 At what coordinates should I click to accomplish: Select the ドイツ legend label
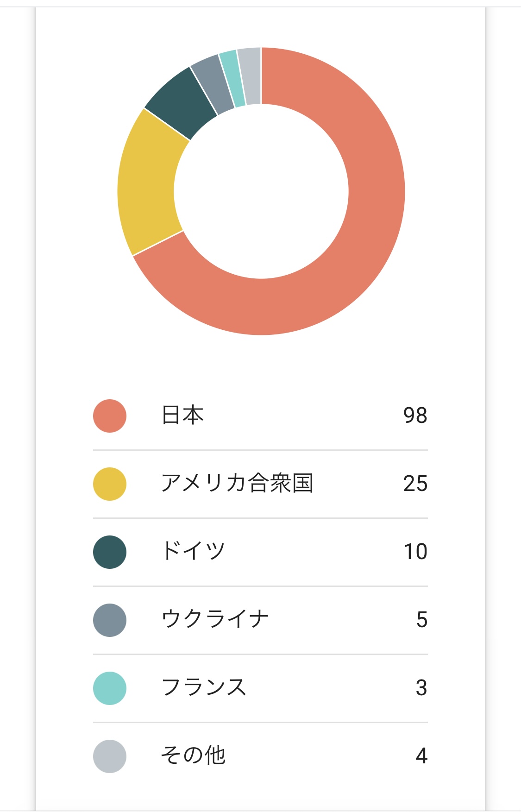(194, 551)
